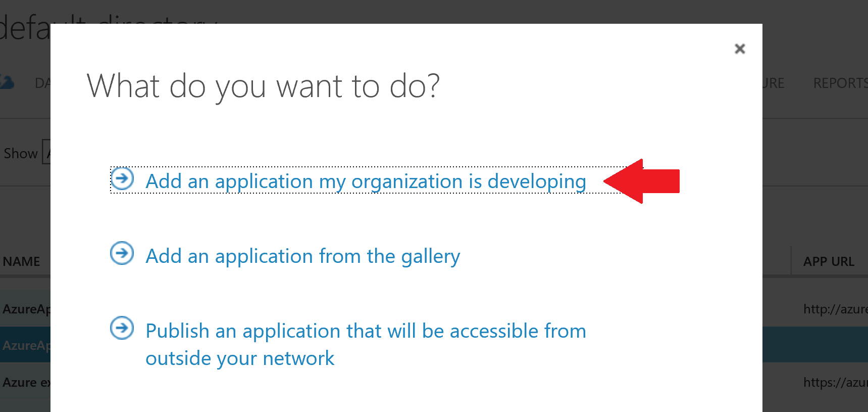
Task: Select the first AzureAp row in list
Action: click(25, 309)
